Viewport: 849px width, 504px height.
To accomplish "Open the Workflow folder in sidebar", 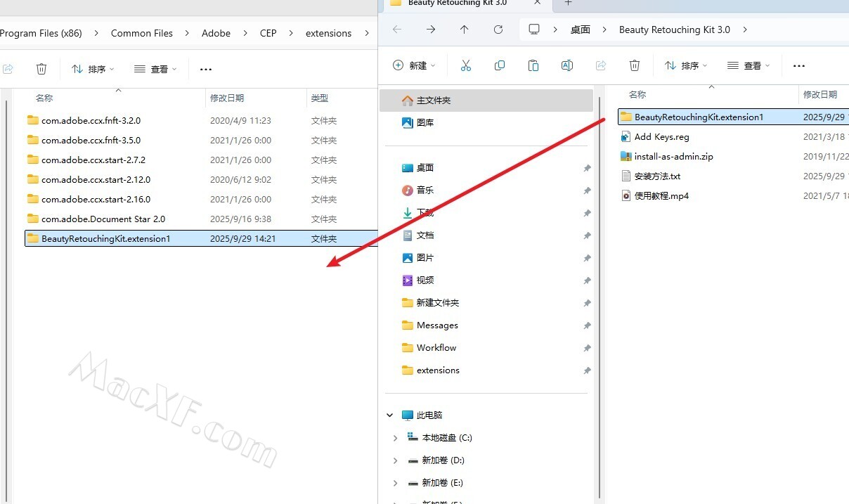I will (436, 348).
